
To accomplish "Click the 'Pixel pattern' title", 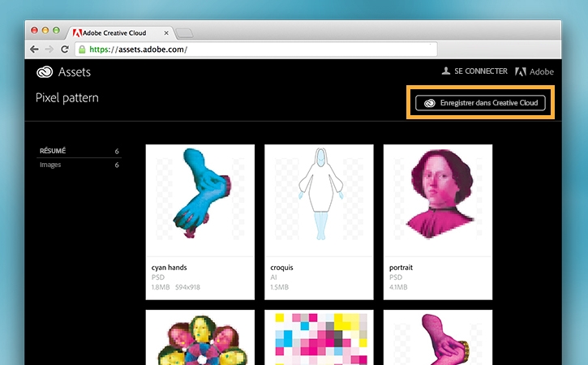I will click(67, 98).
